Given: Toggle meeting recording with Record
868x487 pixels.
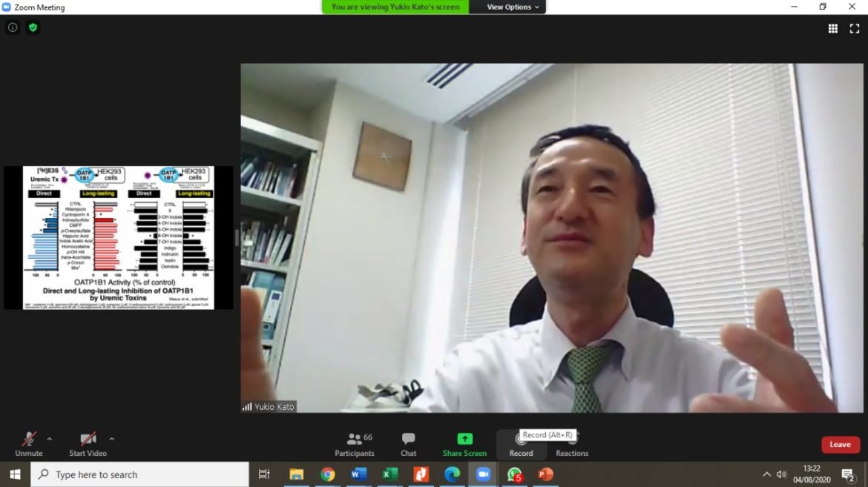Looking at the screenshot, I should [521, 444].
